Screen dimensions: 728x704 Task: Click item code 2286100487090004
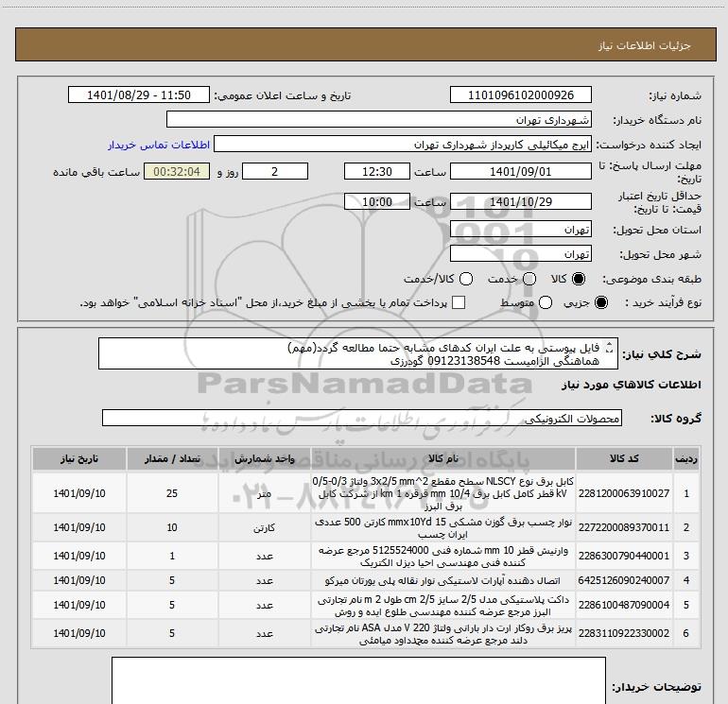[x=624, y=605]
